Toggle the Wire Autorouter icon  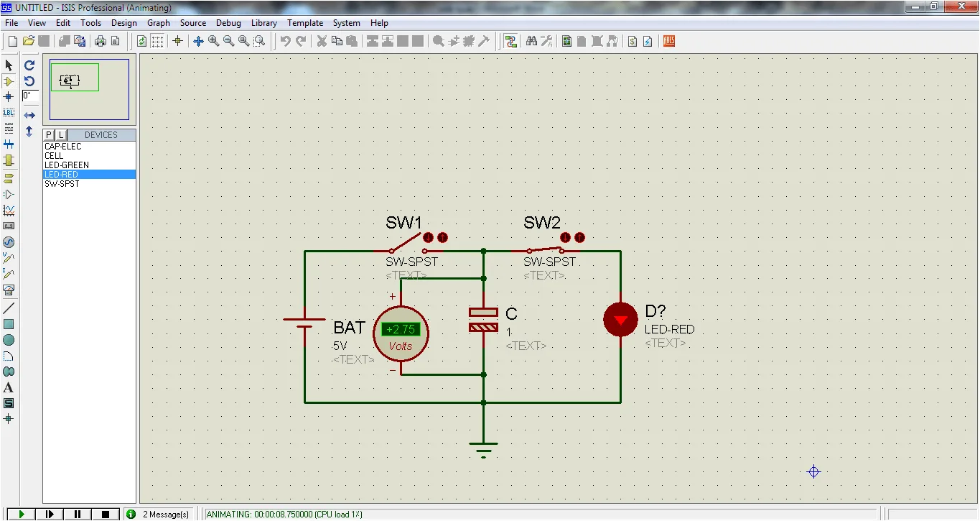tap(510, 42)
